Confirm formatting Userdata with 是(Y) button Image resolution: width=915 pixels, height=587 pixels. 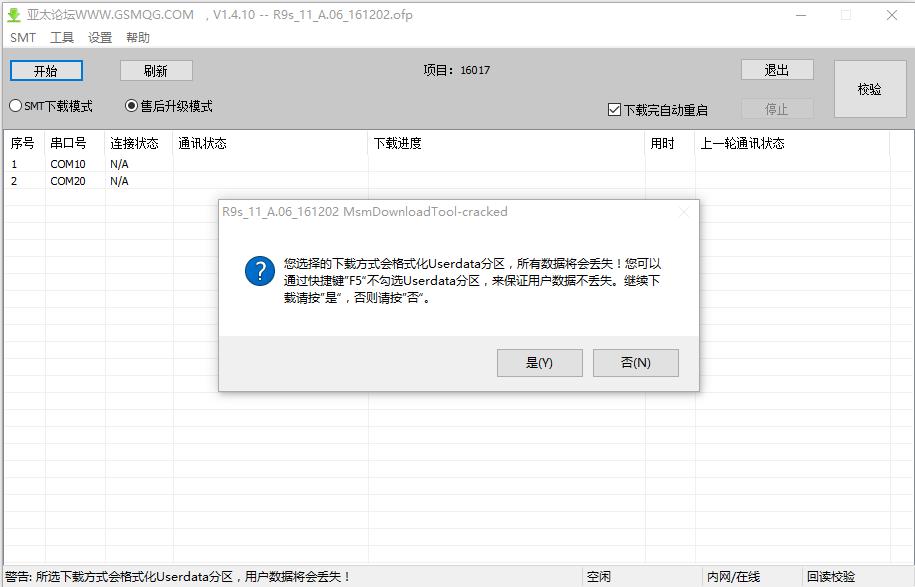click(539, 363)
